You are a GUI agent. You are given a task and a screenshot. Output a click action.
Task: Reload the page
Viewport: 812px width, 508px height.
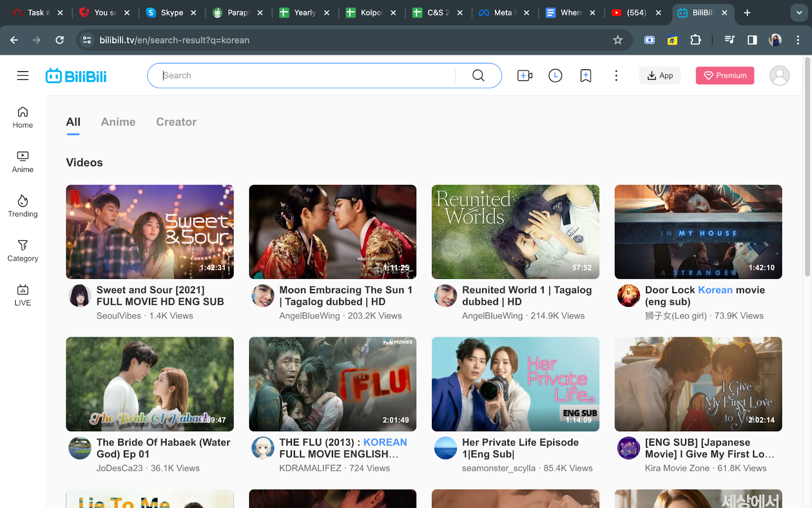tap(59, 40)
